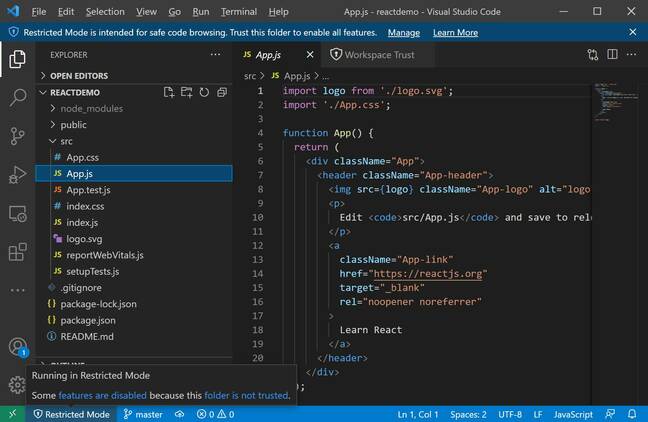Collapse the src folder
Screen dimensions: 648x422
[x=134, y=141]
